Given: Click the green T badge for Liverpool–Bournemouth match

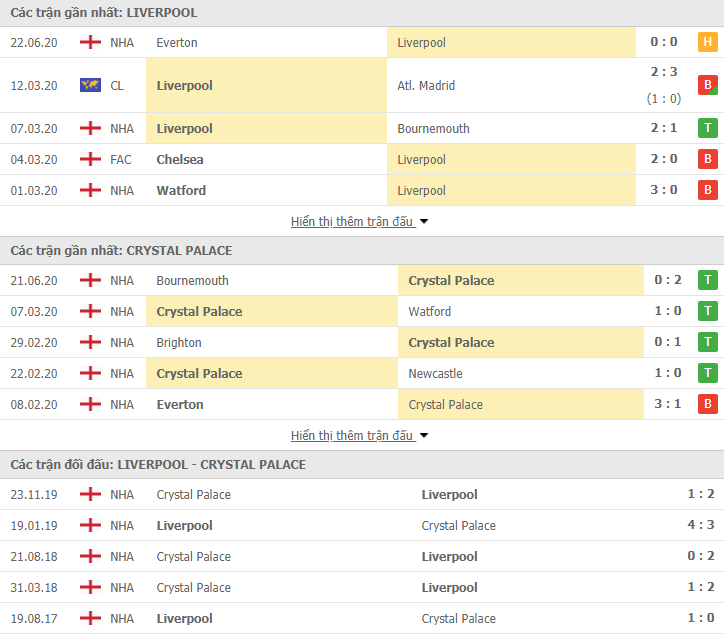Looking at the screenshot, I should click(x=708, y=128).
